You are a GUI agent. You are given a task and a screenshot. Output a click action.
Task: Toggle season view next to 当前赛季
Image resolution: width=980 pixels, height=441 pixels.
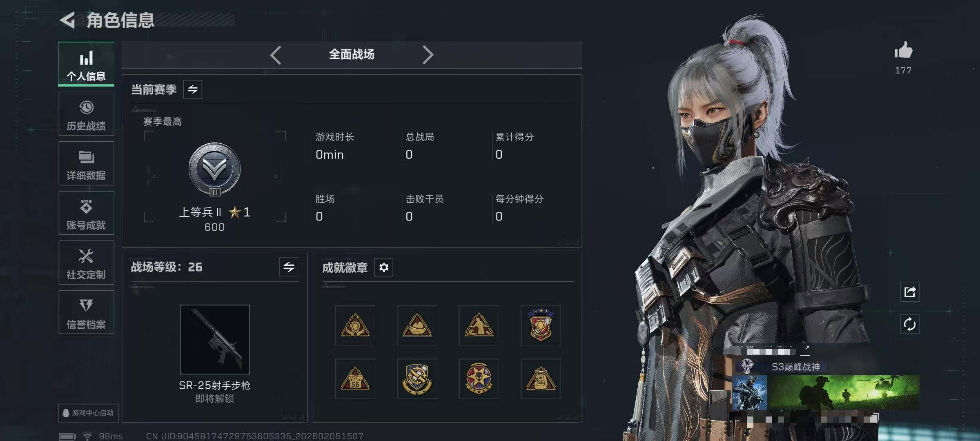193,89
